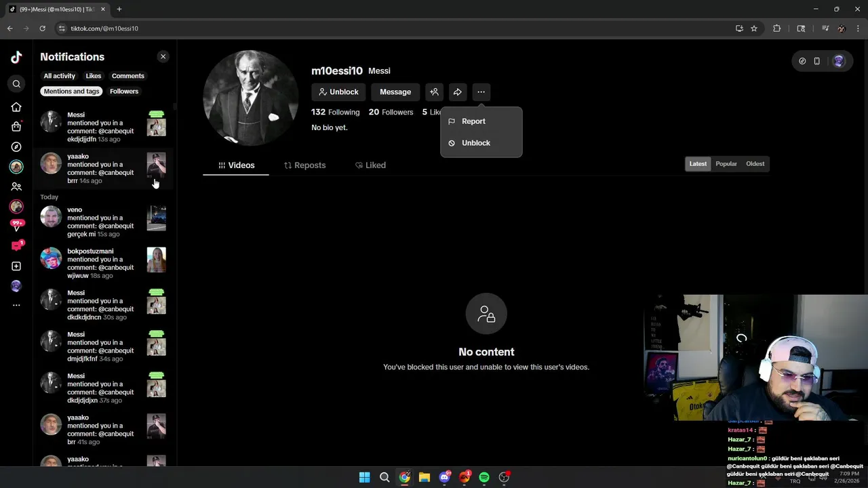Open the purple account avatar at top right
Viewport: 868px width, 488px height.
pyautogui.click(x=839, y=61)
